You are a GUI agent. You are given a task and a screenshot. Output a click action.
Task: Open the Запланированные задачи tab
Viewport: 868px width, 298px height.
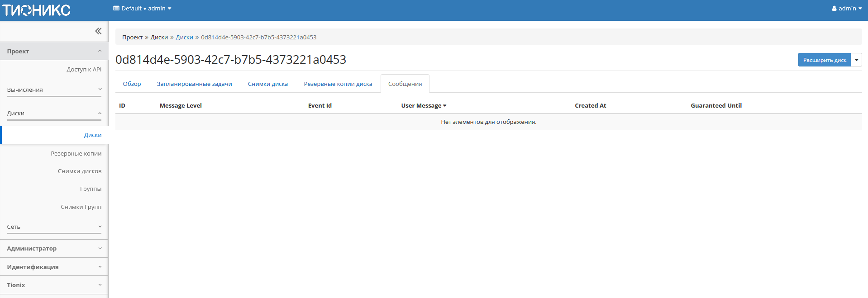[x=194, y=84]
